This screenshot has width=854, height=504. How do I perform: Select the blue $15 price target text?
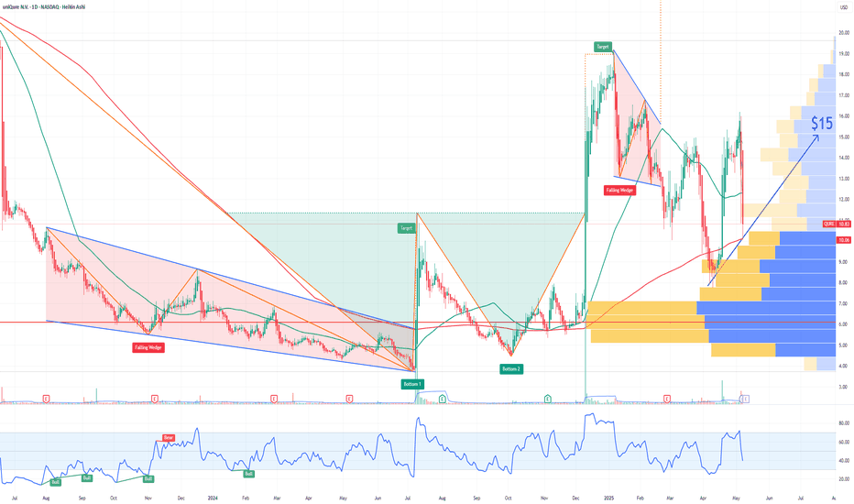pos(822,124)
